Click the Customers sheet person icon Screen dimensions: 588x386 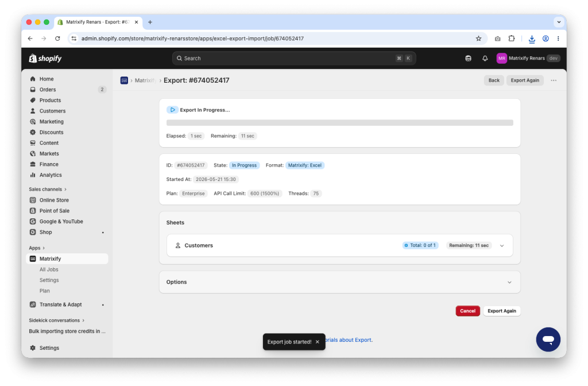pyautogui.click(x=178, y=246)
